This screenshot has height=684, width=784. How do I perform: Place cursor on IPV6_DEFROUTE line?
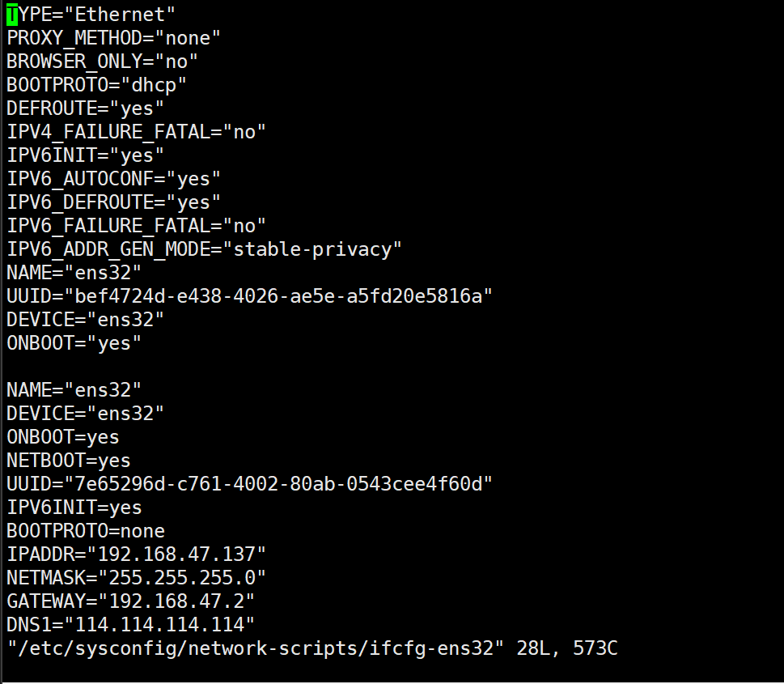pos(113,202)
